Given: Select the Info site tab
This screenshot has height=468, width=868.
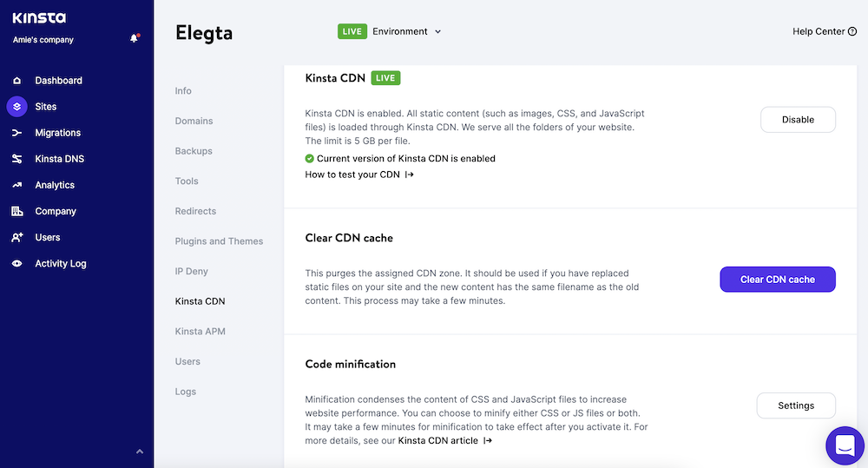Looking at the screenshot, I should click(x=183, y=91).
